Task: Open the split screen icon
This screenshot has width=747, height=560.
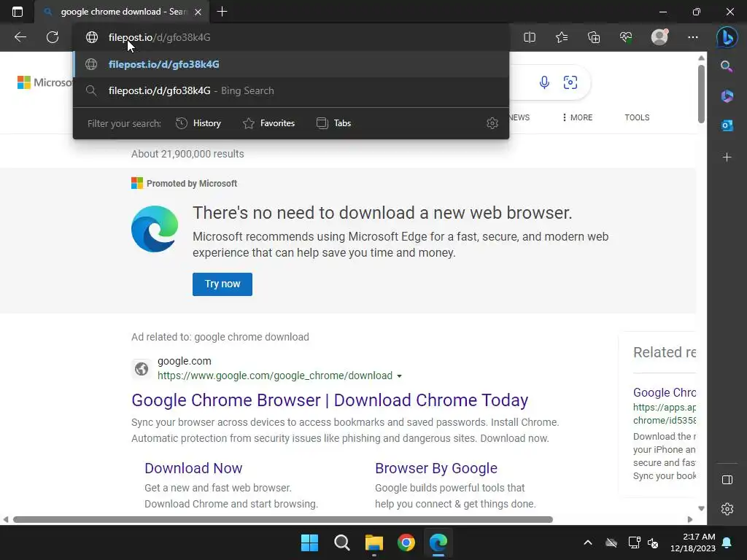Action: point(530,37)
